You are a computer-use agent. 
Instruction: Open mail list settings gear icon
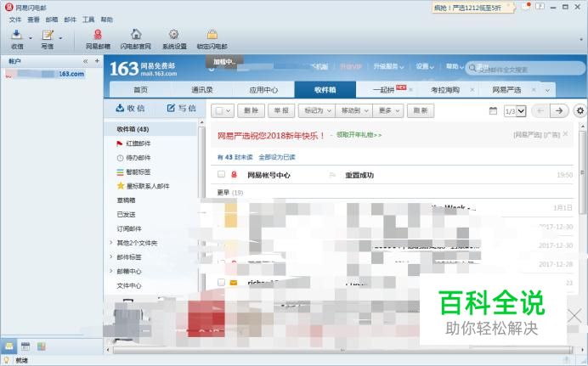(580, 111)
